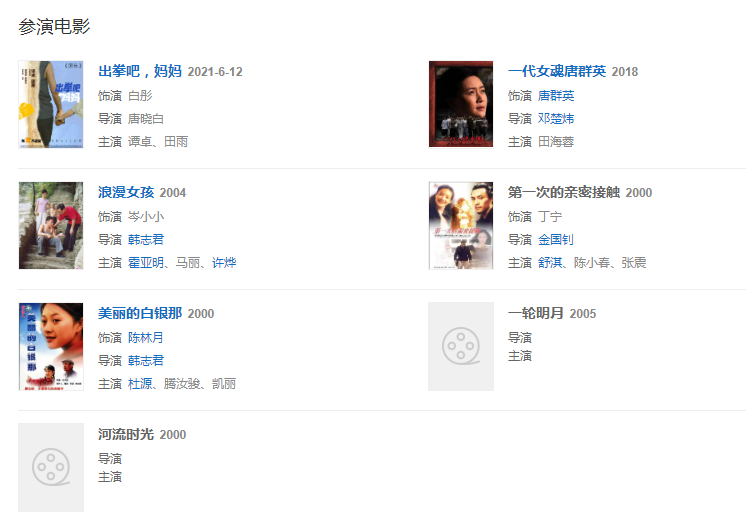Screen dimensions: 746x521
Task: Click director 邓楚炜
Action: (x=556, y=118)
